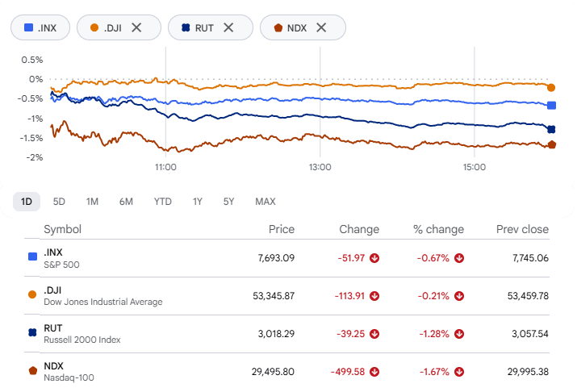
Task: Open the .INX symbol in the table
Action: (53, 252)
